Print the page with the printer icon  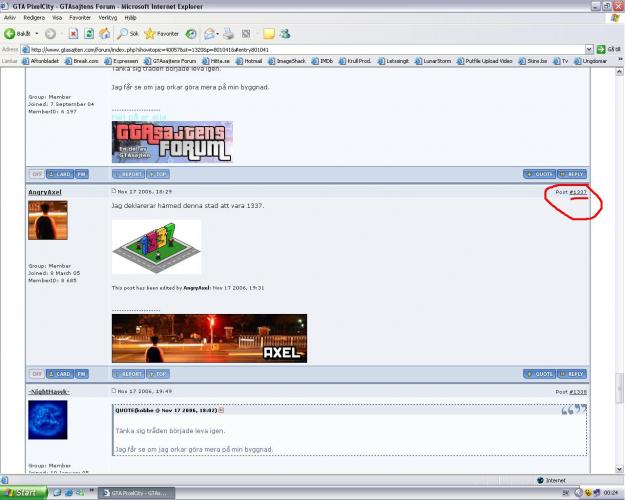pyautogui.click(x=228, y=34)
